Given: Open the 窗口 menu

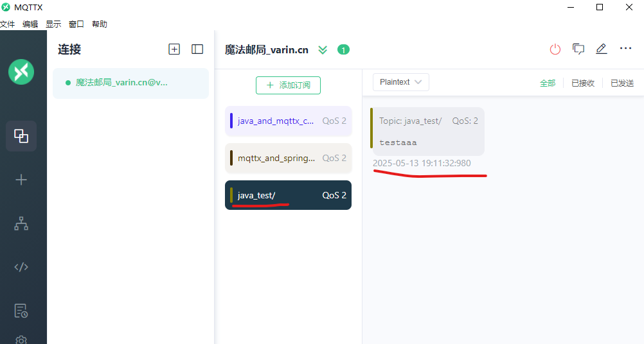Looking at the screenshot, I should [x=76, y=24].
